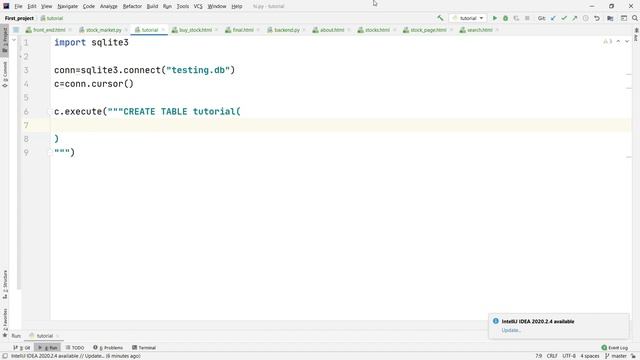Run with coverage icon
The image size is (640, 360).
tap(516, 18)
